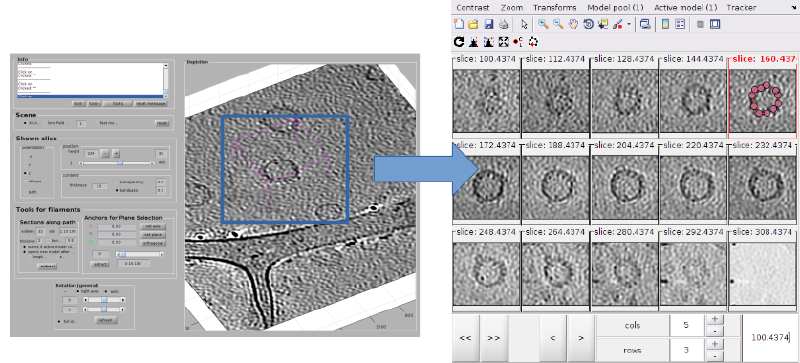Click the black circular refresh arrow icon

point(459,42)
